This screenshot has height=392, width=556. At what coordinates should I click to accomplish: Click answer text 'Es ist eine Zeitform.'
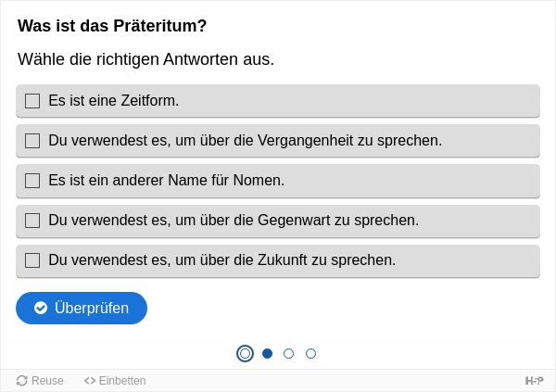click(x=114, y=101)
